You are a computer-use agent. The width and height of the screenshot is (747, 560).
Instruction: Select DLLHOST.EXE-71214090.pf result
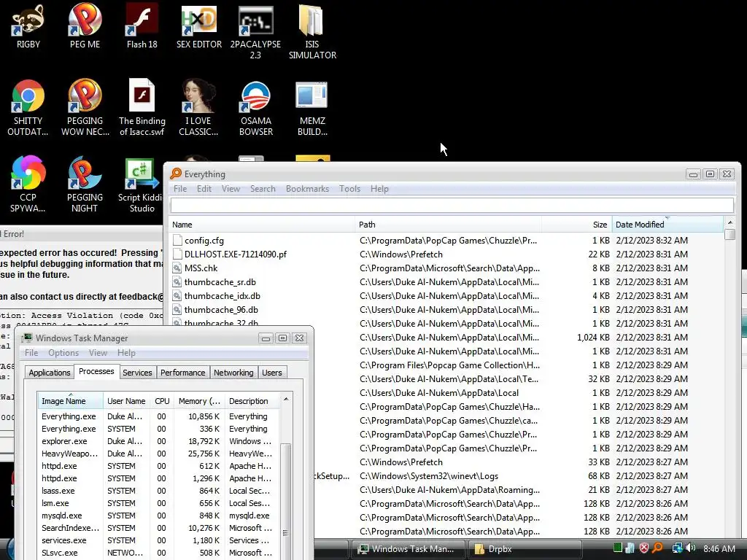pyautogui.click(x=236, y=254)
